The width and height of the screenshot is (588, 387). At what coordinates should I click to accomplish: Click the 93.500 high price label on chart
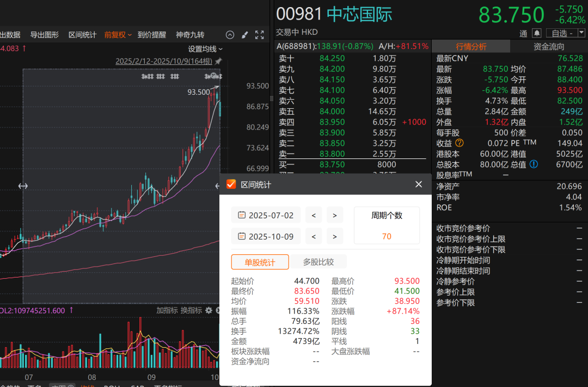[x=198, y=92]
